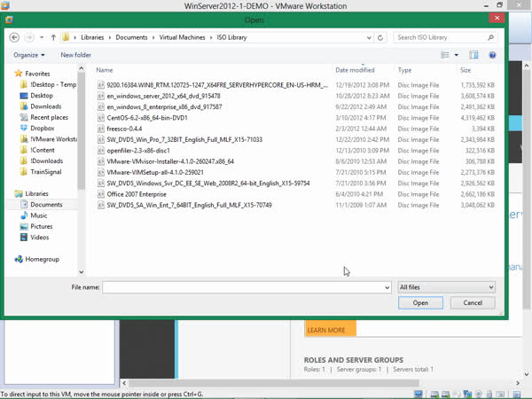This screenshot has width=532, height=399.
Task: Select Libraries in navigation pane
Action: pyautogui.click(x=36, y=193)
